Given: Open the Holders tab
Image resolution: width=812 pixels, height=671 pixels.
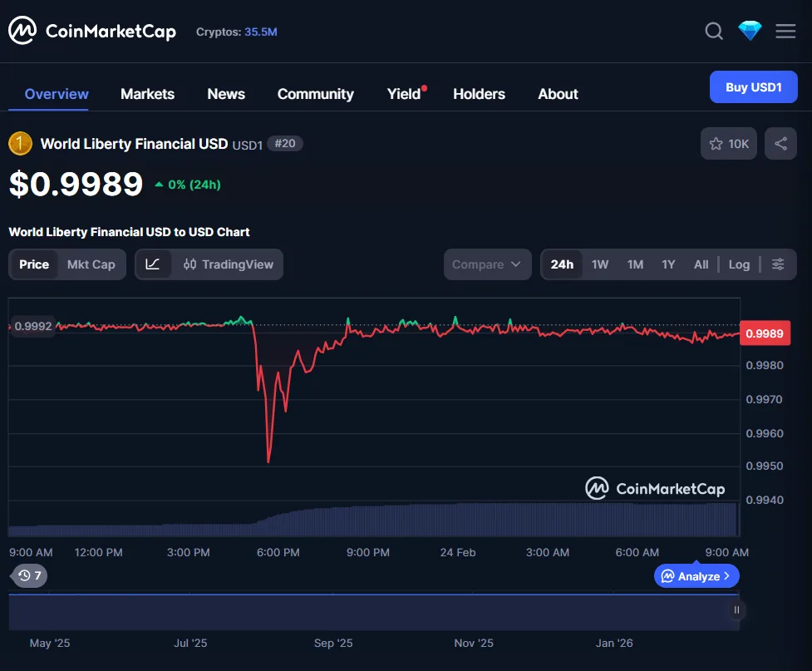Looking at the screenshot, I should [x=479, y=94].
